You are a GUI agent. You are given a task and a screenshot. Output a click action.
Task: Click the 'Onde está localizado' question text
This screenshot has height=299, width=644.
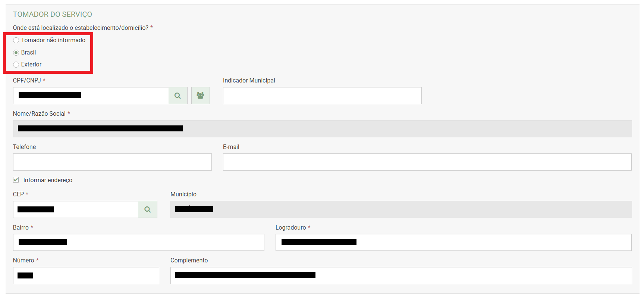(81, 28)
